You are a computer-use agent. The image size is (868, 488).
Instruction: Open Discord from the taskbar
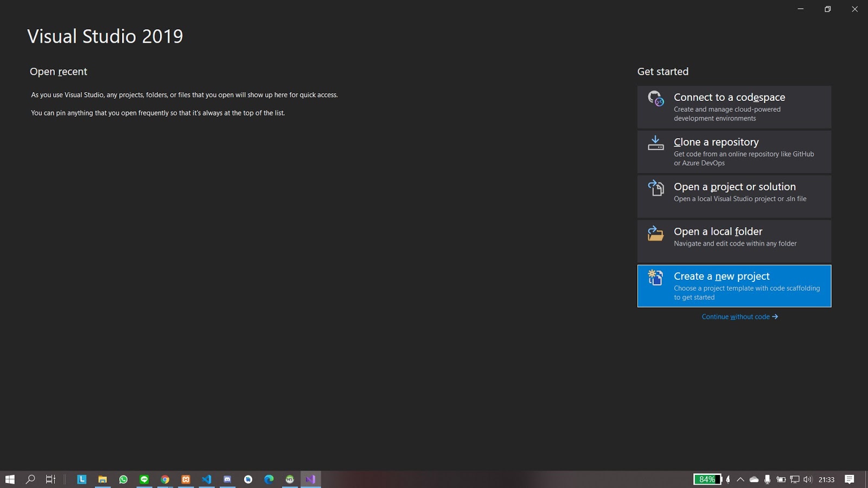(x=227, y=479)
